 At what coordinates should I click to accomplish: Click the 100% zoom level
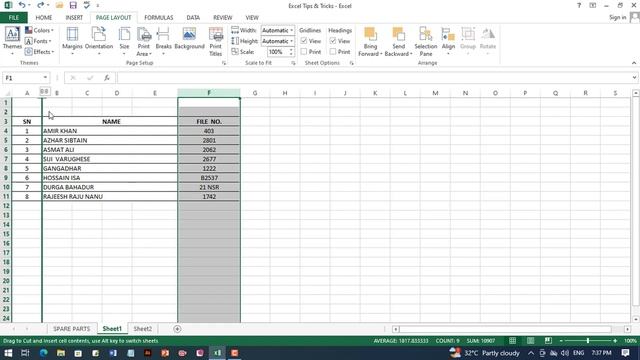[x=630, y=340]
